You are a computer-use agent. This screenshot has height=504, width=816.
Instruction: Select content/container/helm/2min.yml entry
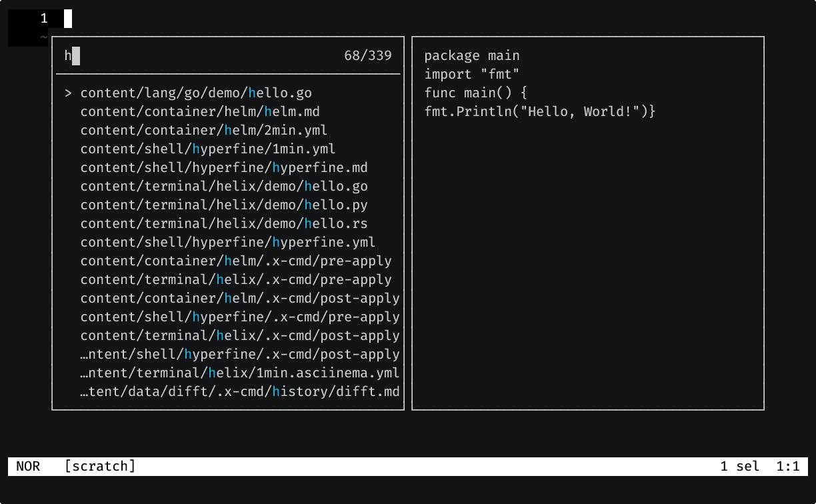click(203, 130)
